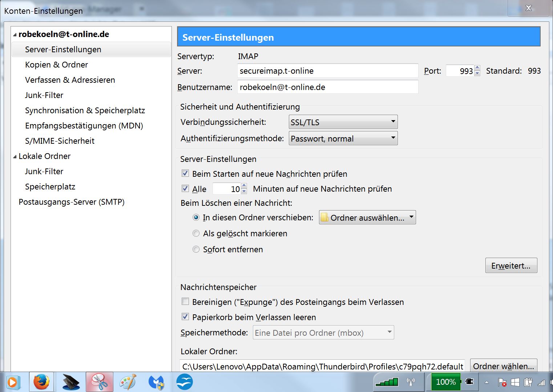
Task: Open the Verbindungssicherheit SSL/TLS dropdown
Action: click(x=343, y=122)
